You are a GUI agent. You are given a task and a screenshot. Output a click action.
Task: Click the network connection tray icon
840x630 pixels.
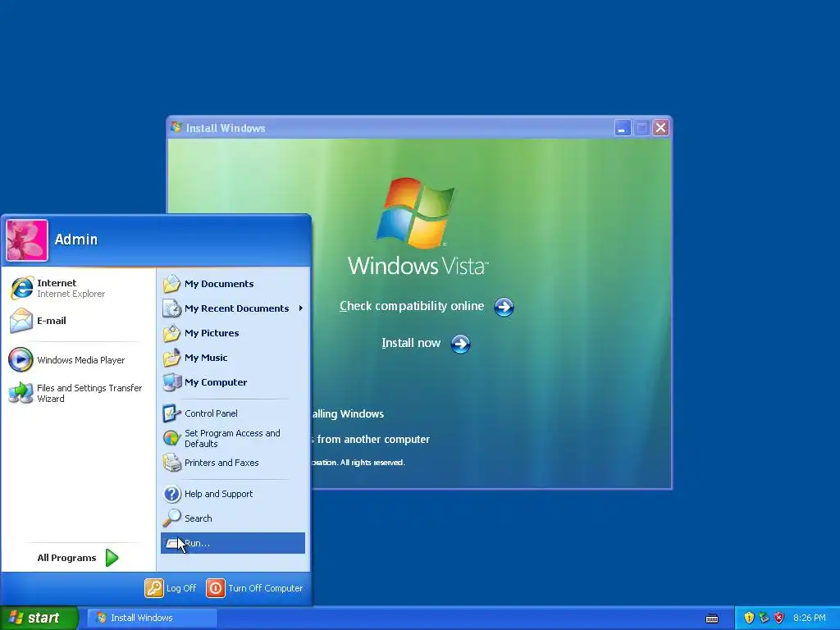764,618
